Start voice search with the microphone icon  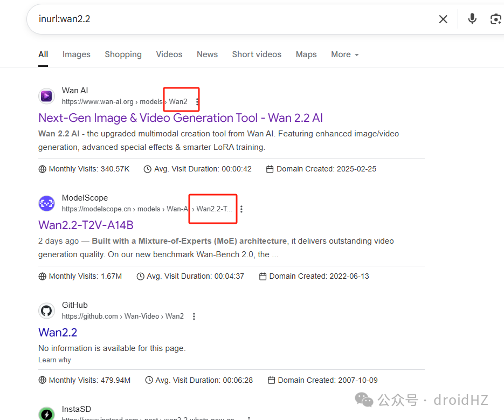pos(472,19)
